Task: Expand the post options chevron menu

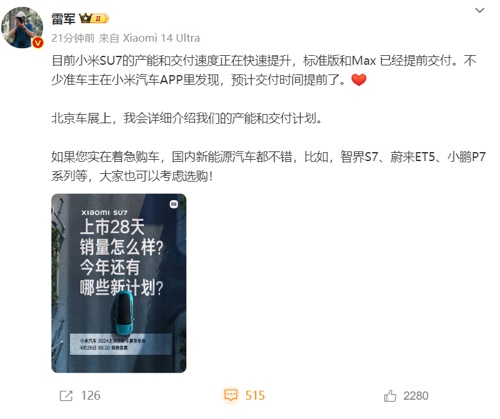Action: pyautogui.click(x=479, y=11)
